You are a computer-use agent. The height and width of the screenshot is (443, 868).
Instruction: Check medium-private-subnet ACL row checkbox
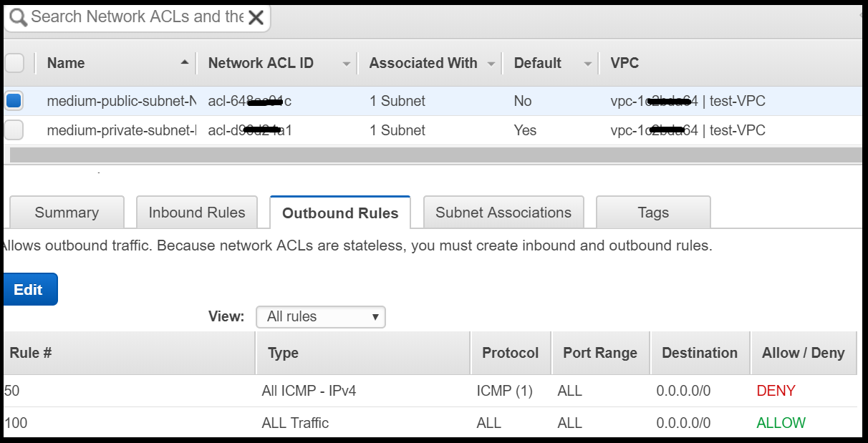click(14, 130)
